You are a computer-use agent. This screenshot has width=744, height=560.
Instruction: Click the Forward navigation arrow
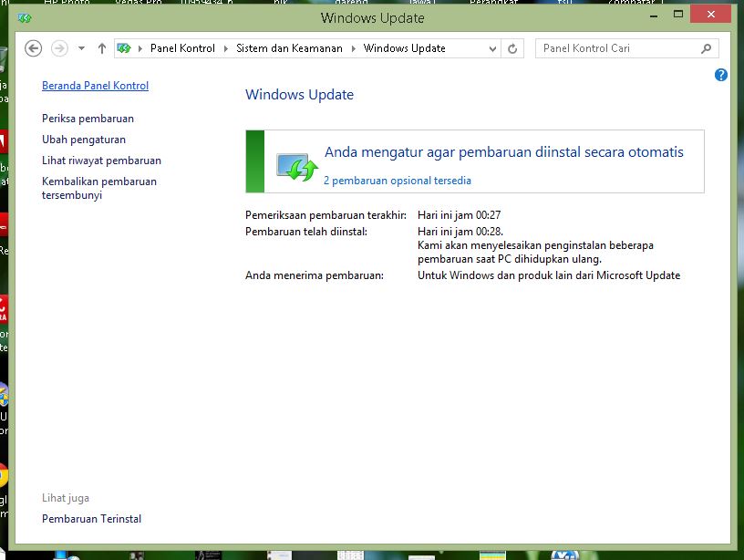coord(59,48)
